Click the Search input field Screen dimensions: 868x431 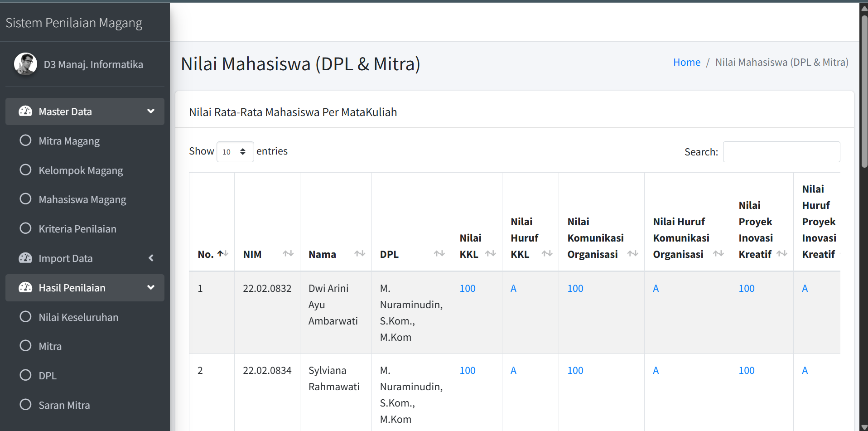781,152
